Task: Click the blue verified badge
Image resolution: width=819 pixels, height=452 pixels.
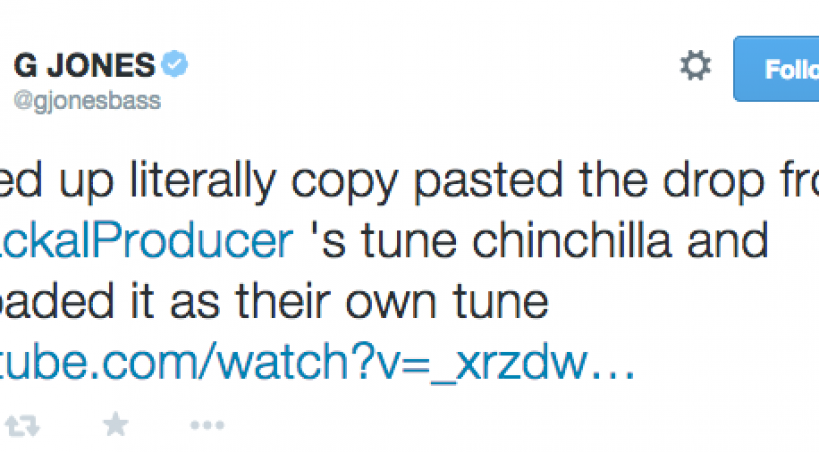Action: 177,67
